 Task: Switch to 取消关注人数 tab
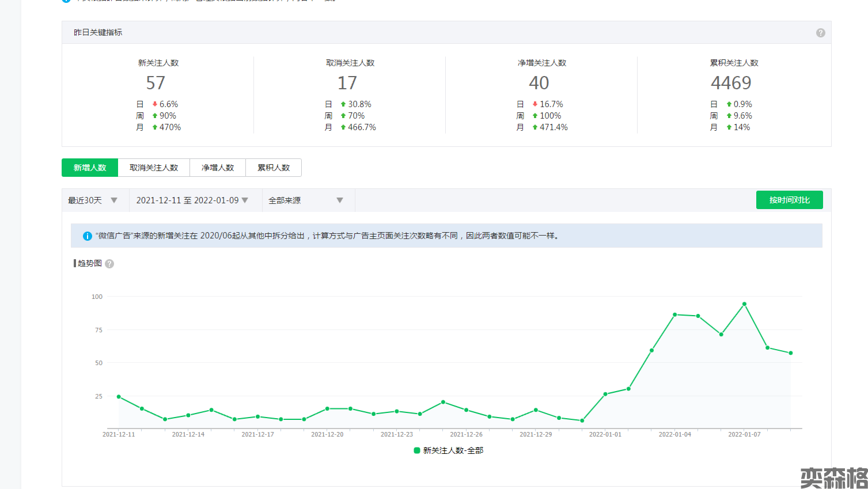coord(154,168)
